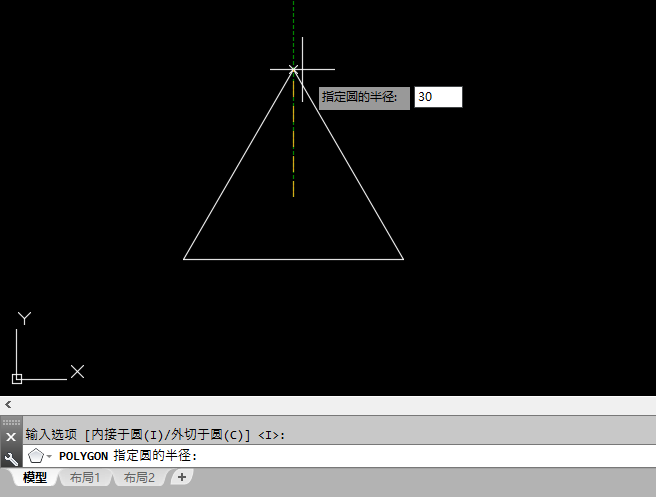Click the polygon command icon in command line
656x497 pixels.
pyautogui.click(x=36, y=456)
